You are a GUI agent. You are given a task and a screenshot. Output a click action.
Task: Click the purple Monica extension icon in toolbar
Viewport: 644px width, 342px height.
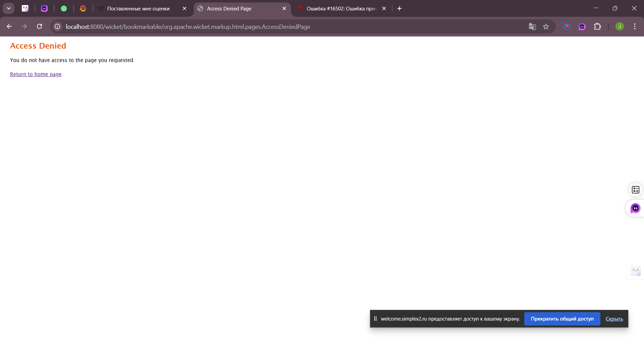pos(582,26)
